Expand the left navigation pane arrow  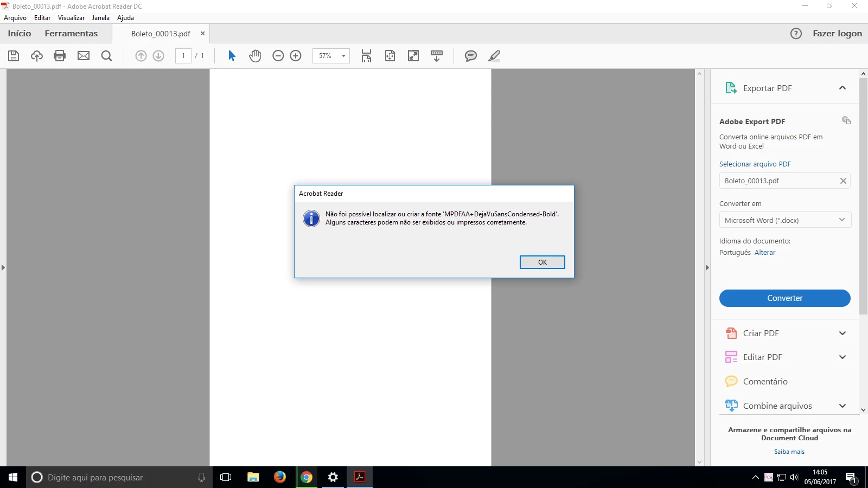tap(3, 268)
